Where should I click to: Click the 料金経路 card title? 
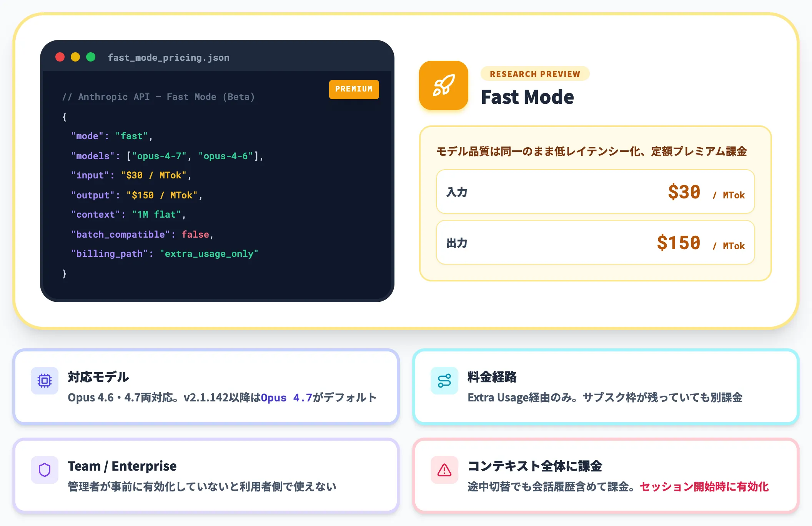point(492,377)
